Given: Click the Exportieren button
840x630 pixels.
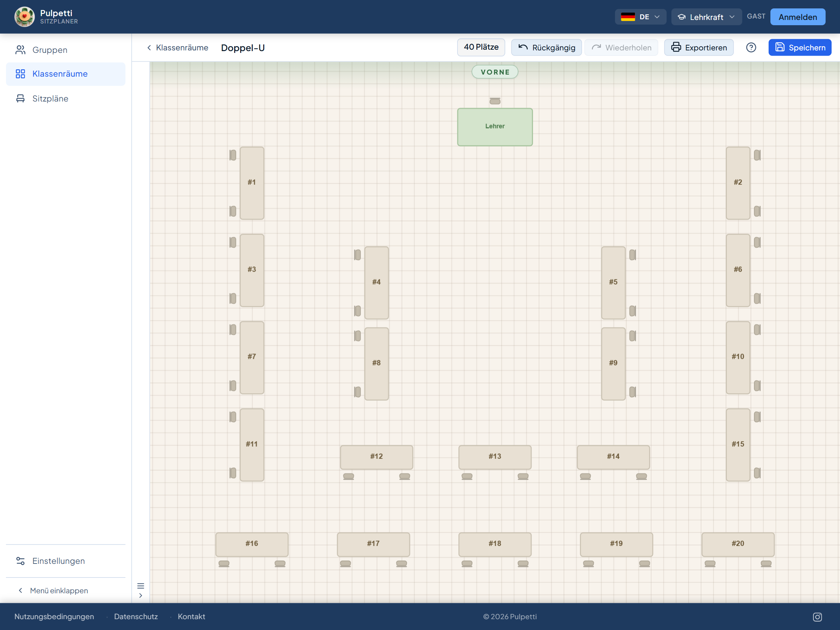Looking at the screenshot, I should pos(699,48).
